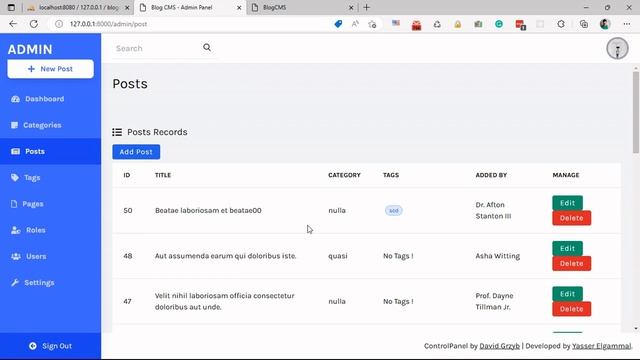The width and height of the screenshot is (640, 360).
Task: Open Categories in the sidebar
Action: click(50, 125)
